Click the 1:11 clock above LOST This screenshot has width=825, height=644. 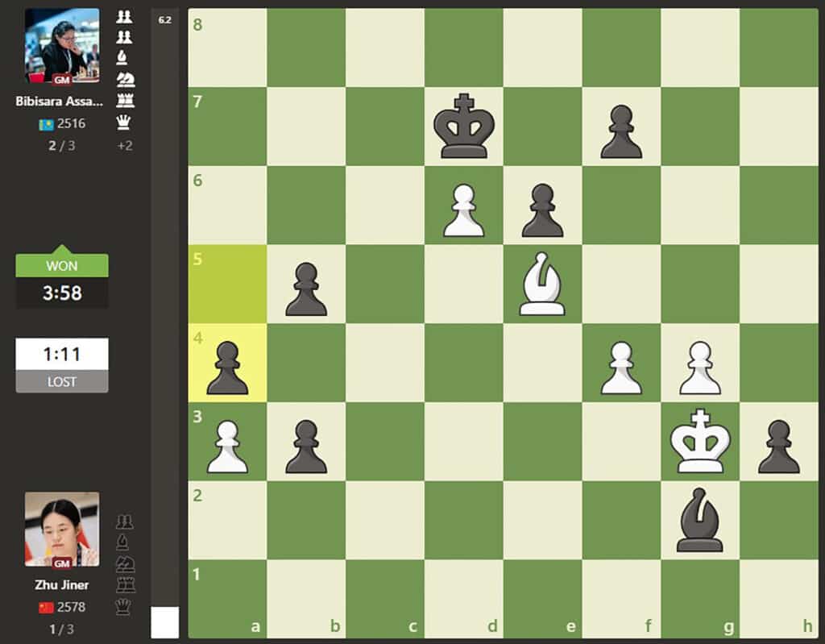point(62,353)
